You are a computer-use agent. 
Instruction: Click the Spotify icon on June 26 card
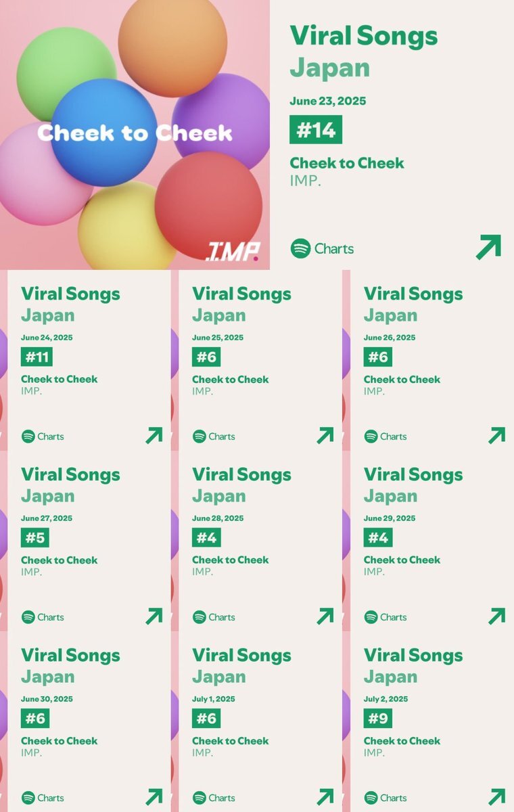(x=371, y=436)
